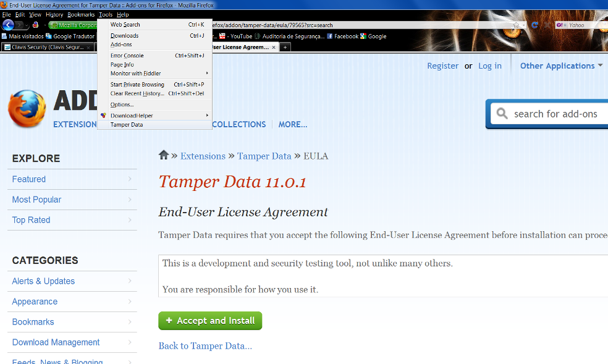The image size is (608, 364).
Task: Expand the Monitor with Fiddler submenu
Action: tap(154, 74)
